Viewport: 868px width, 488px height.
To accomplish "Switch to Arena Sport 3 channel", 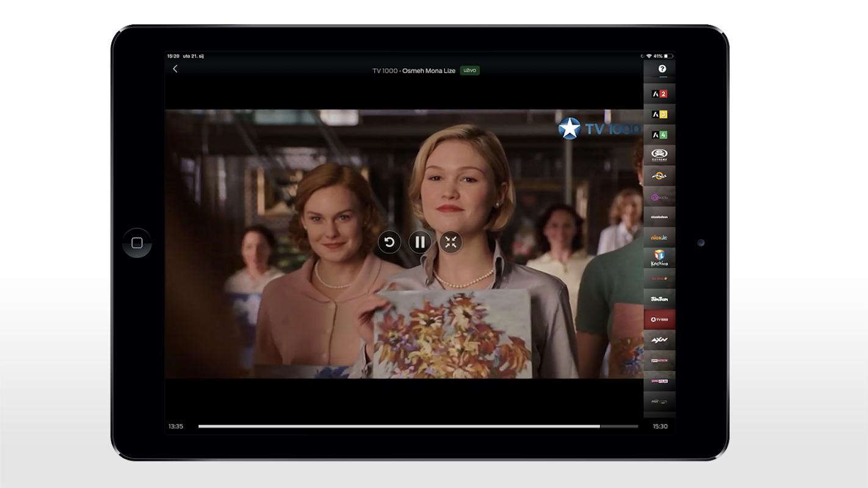I will coord(659,114).
